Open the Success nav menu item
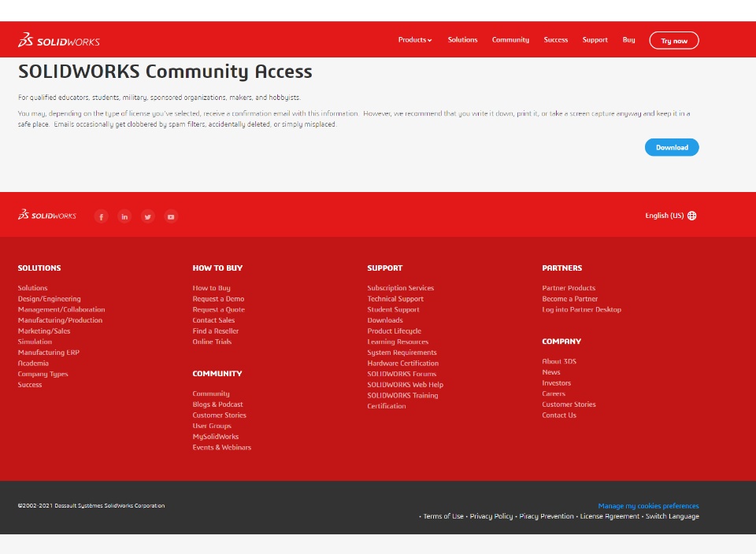This screenshot has width=756, height=554. coord(556,40)
